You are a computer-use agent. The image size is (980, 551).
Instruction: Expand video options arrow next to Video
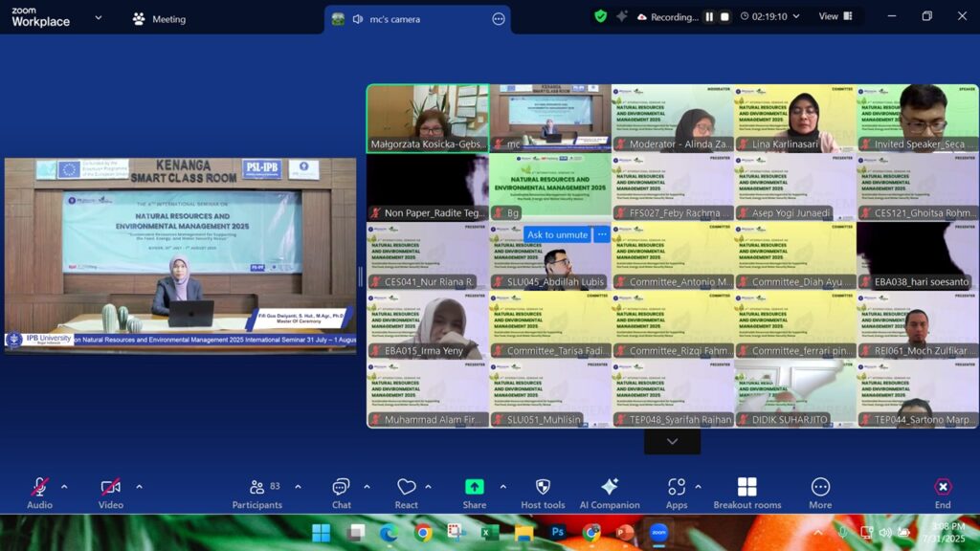pyautogui.click(x=139, y=487)
